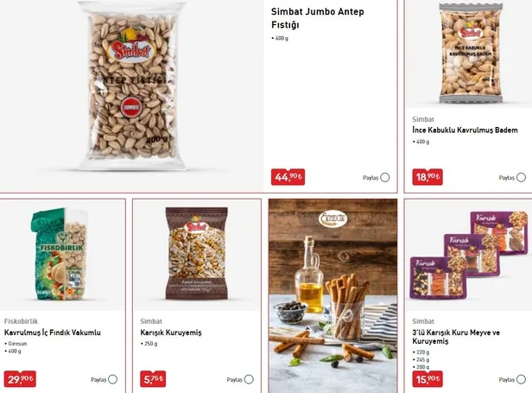The image size is (532, 393).
Task: Click the 5,75 ₺ price tag
Action: (x=153, y=378)
